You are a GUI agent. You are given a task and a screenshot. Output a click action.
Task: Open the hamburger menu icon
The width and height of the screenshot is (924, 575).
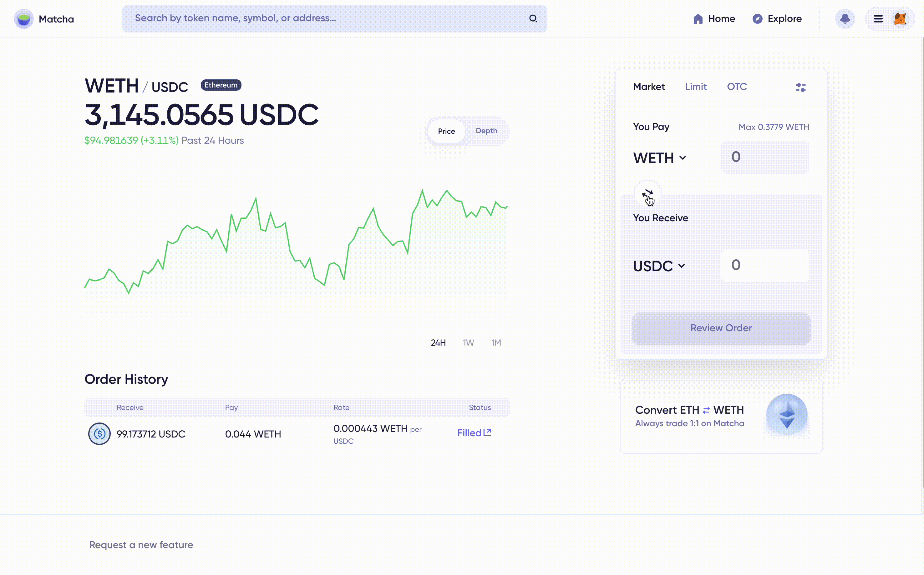pos(878,19)
